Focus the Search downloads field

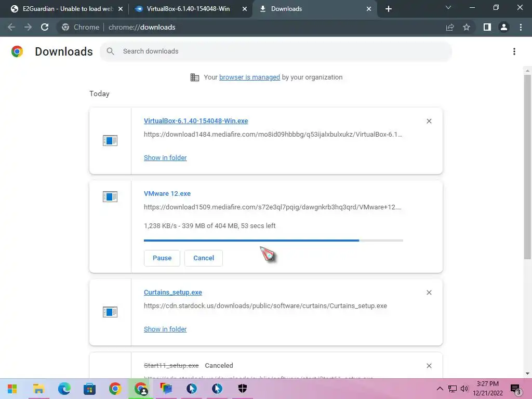click(275, 51)
